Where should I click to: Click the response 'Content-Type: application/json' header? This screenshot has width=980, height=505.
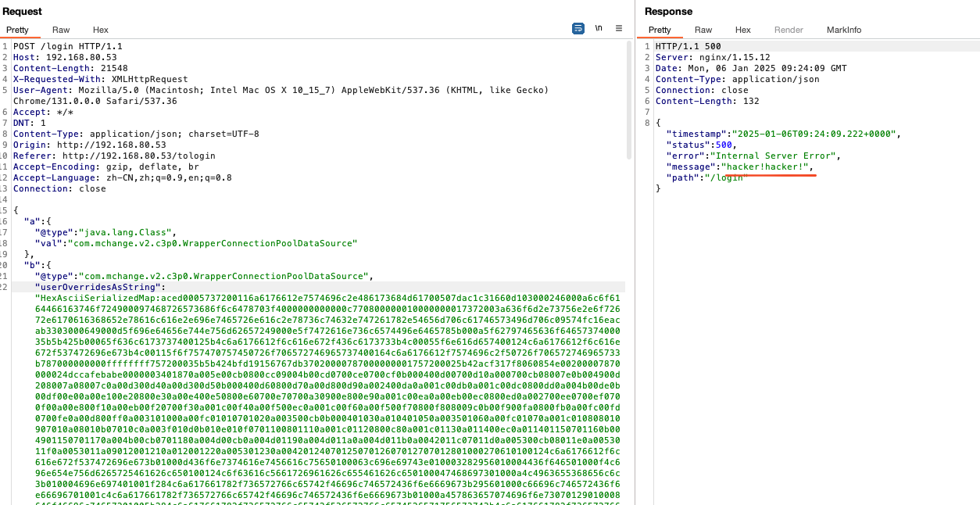tap(738, 79)
